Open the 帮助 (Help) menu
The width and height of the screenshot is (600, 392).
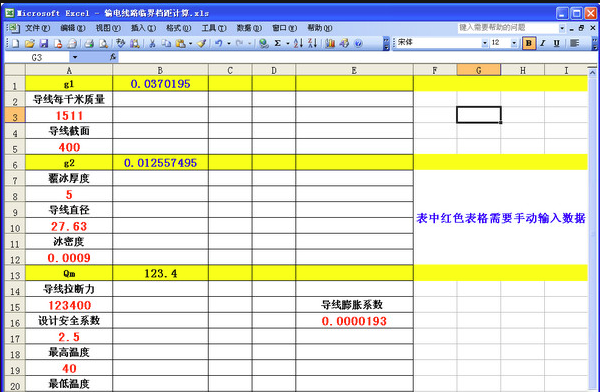(x=320, y=28)
